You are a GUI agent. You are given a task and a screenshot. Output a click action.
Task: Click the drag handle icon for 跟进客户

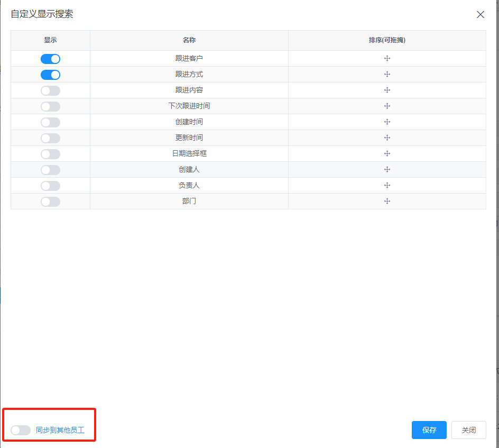(387, 59)
